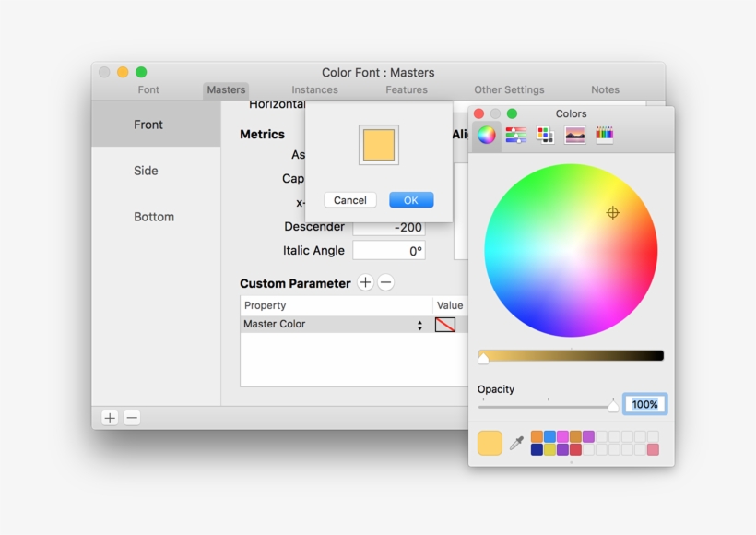Click the Property column header
This screenshot has height=535, width=756.
click(x=337, y=305)
